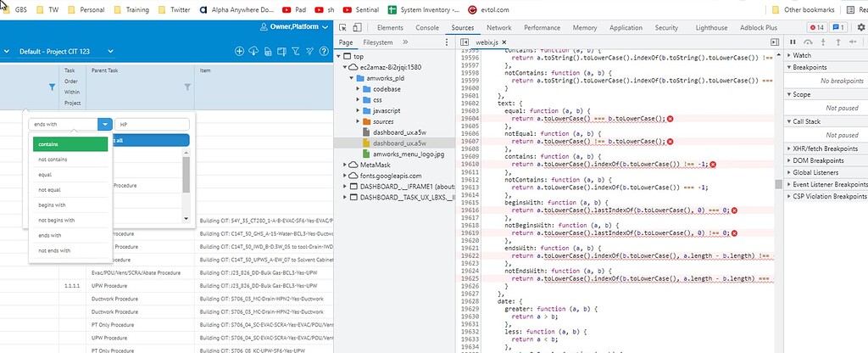Viewport: 868px width, 353px height.
Task: Select the inspect element cursor icon
Action: pyautogui.click(x=342, y=27)
